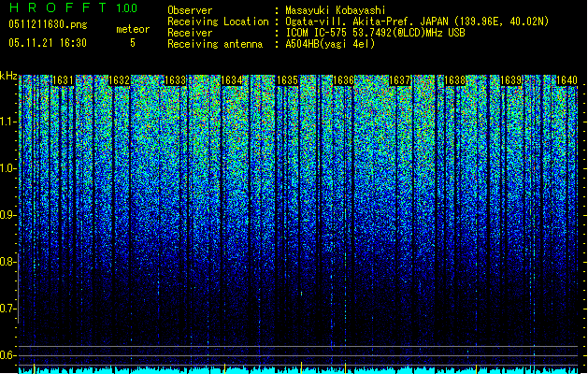Click the kHz axis unit label
The image size is (588, 374).
tap(8, 76)
